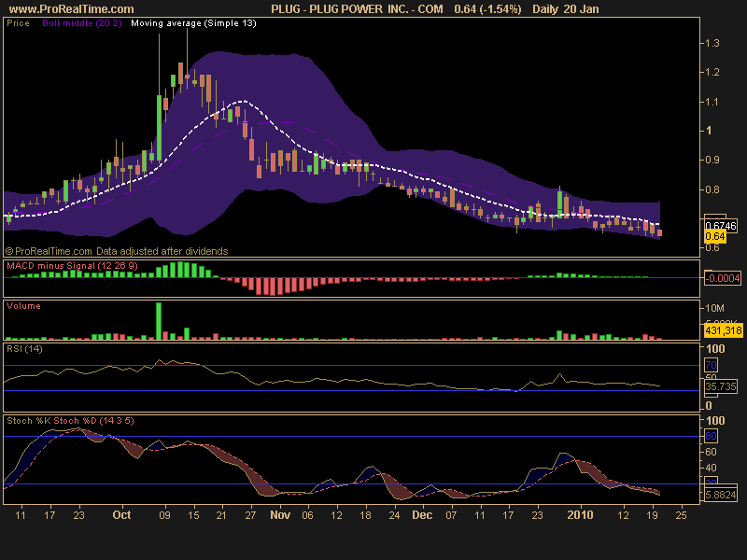Click the RSI (14) panel label

(x=24, y=349)
